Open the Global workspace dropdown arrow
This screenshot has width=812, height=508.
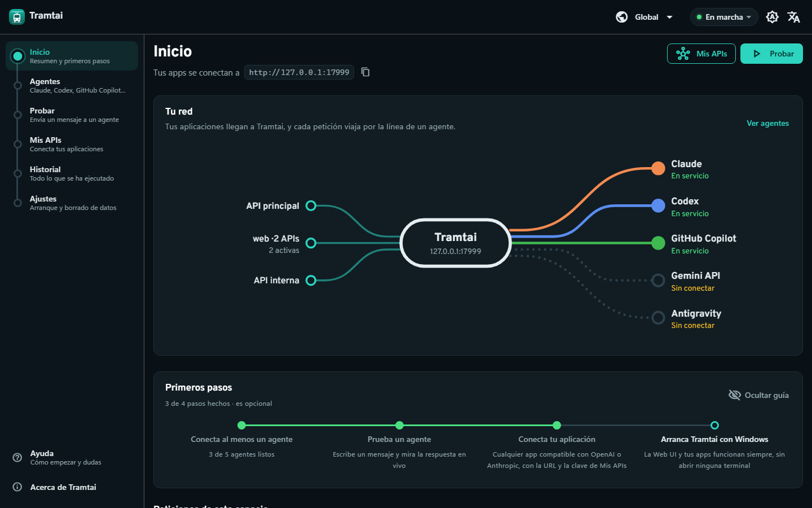[x=669, y=17]
